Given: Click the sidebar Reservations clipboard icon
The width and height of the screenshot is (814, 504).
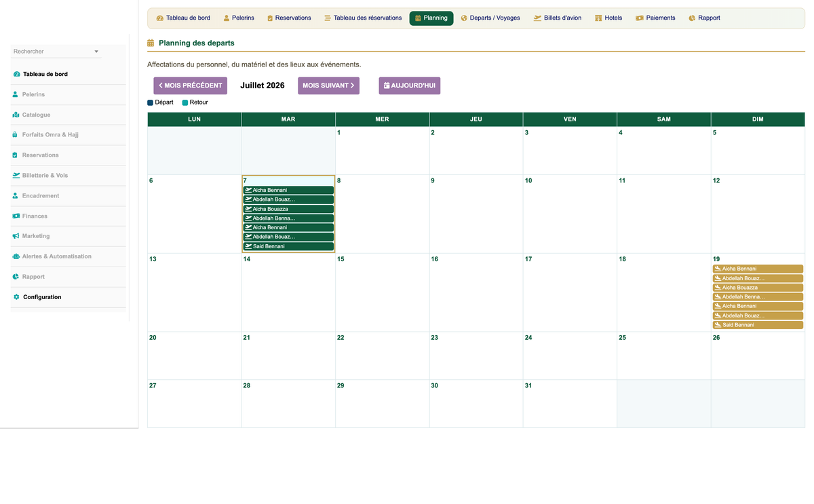Looking at the screenshot, I should tap(16, 155).
